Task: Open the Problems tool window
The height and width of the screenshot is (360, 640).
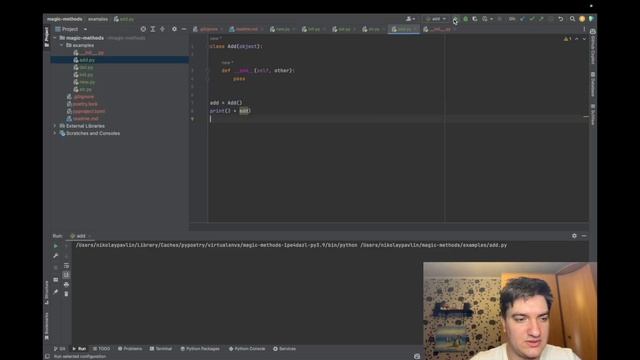Action: pos(130,349)
